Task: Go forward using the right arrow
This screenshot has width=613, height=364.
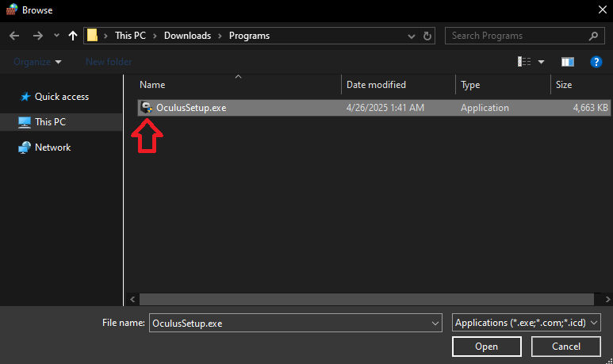Action: 38,36
